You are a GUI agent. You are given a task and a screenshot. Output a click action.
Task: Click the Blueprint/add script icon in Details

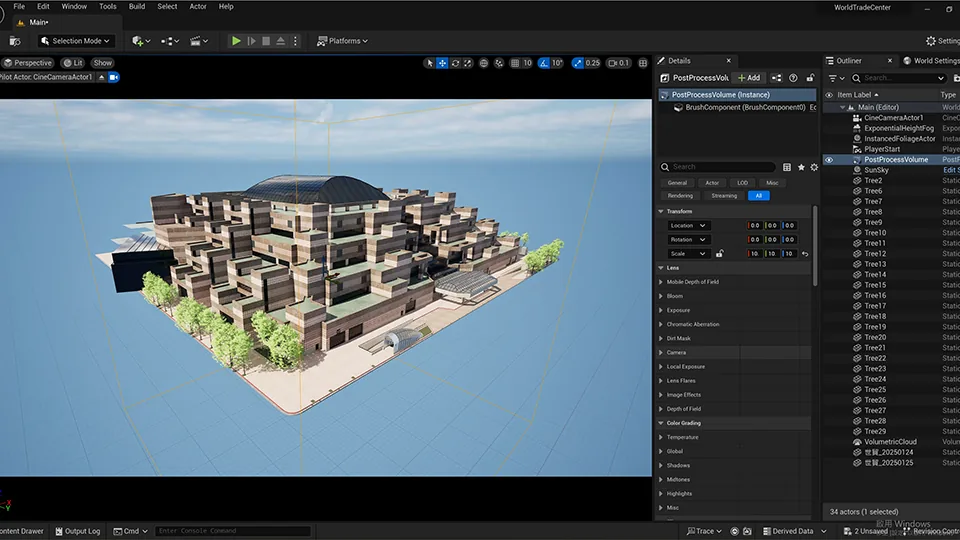pos(776,78)
